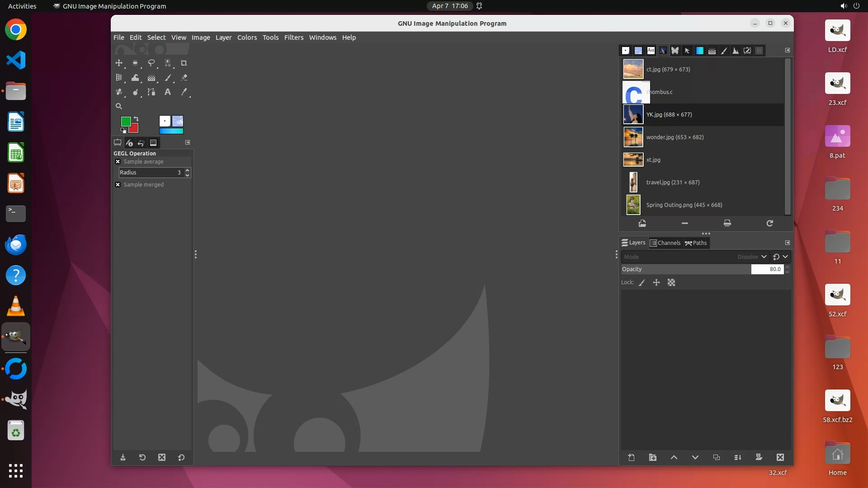Select the wonder.jpg image thumbnail
Screen dimensions: 868x488
pos(633,137)
